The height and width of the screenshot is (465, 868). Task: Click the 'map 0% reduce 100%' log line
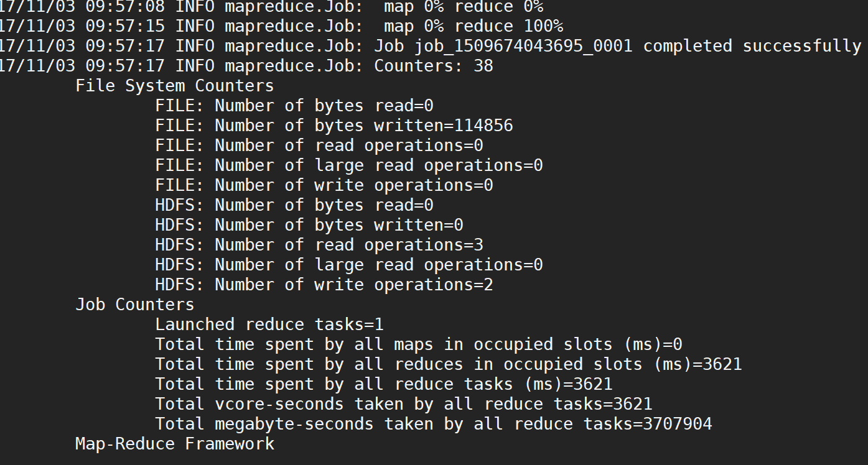(x=281, y=27)
